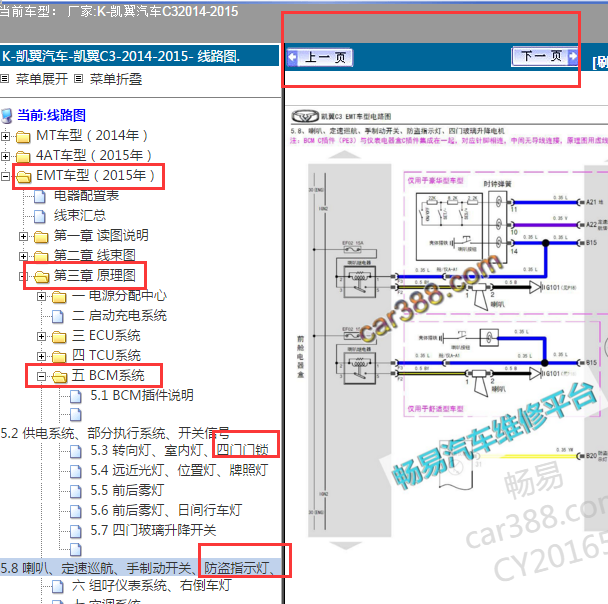
Task: Click the 第三章 原理图 folder icon
Action: [41, 276]
